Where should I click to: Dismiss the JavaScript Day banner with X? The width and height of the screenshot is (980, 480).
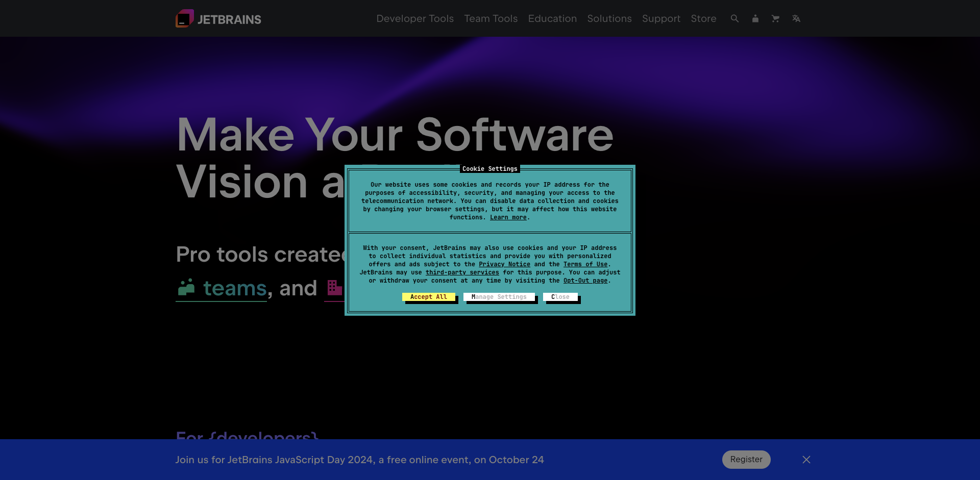point(806,460)
